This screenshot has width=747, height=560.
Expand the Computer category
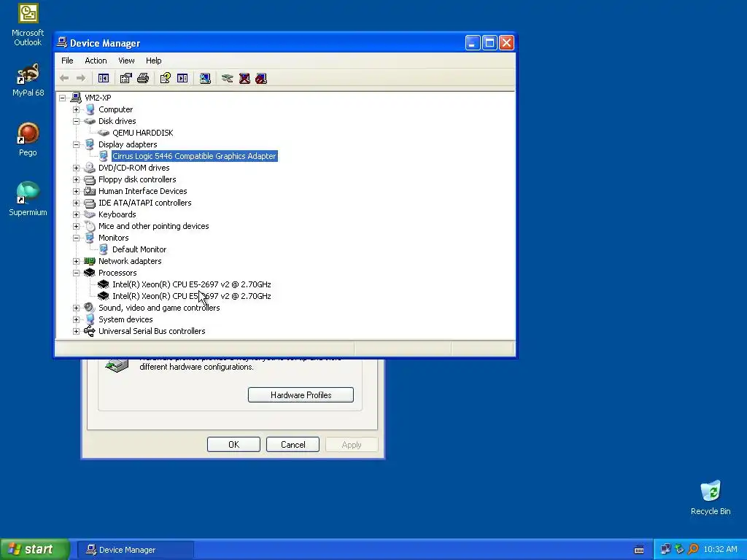(x=76, y=109)
